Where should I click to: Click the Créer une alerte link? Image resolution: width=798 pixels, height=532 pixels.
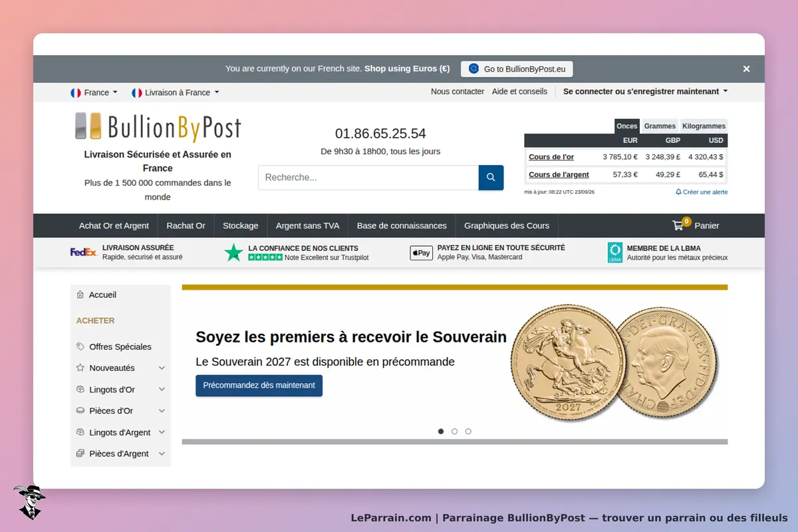tap(705, 192)
